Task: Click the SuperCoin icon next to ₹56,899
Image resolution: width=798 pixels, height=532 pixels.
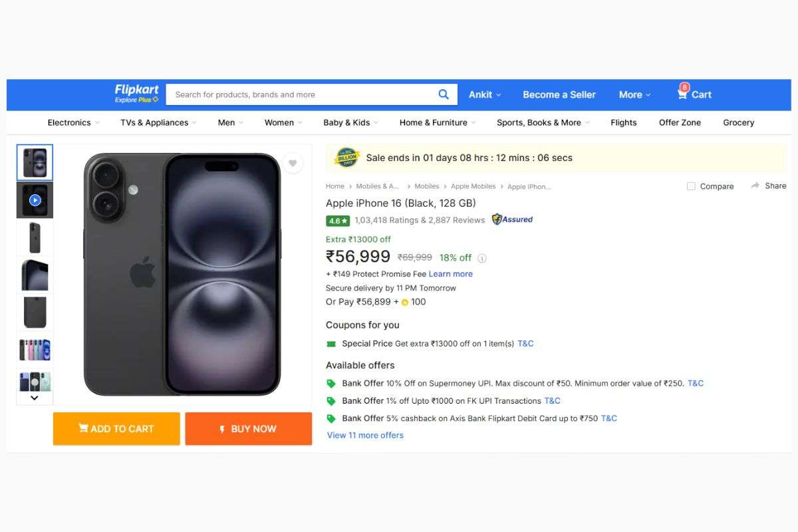Action: pos(406,302)
